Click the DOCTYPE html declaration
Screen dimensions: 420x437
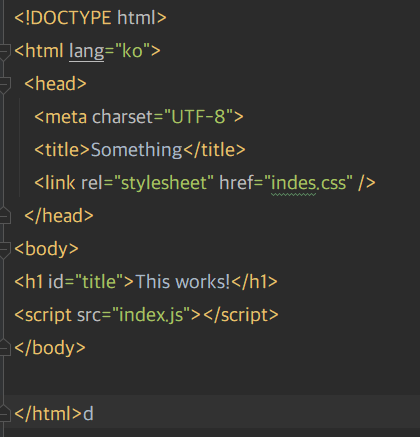pyautogui.click(x=90, y=18)
